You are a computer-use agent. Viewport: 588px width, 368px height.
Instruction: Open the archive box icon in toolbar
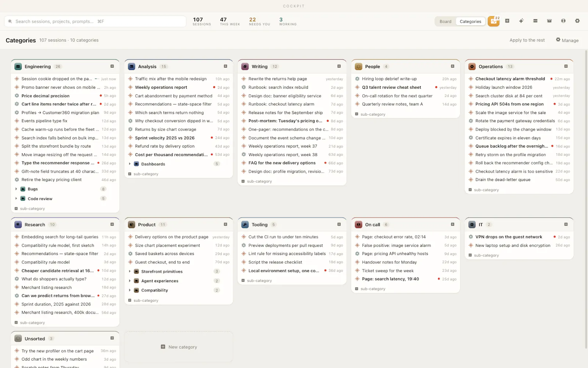coord(549,21)
